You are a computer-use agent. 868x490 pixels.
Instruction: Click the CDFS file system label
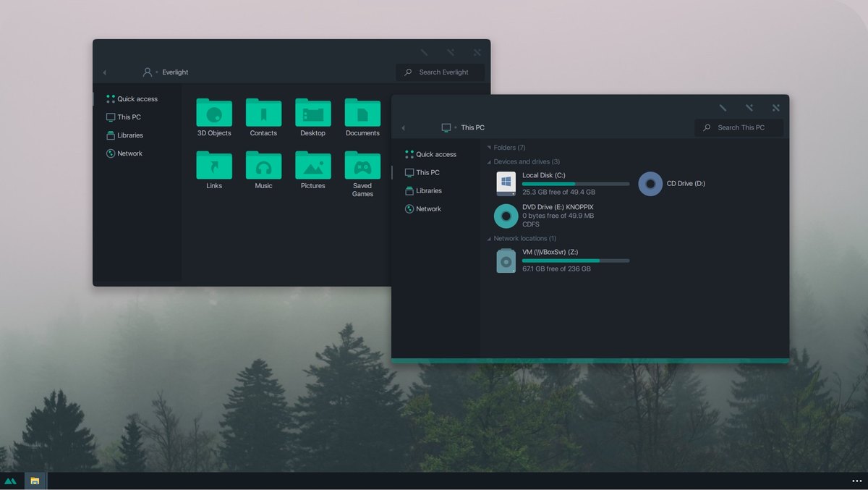(530, 224)
